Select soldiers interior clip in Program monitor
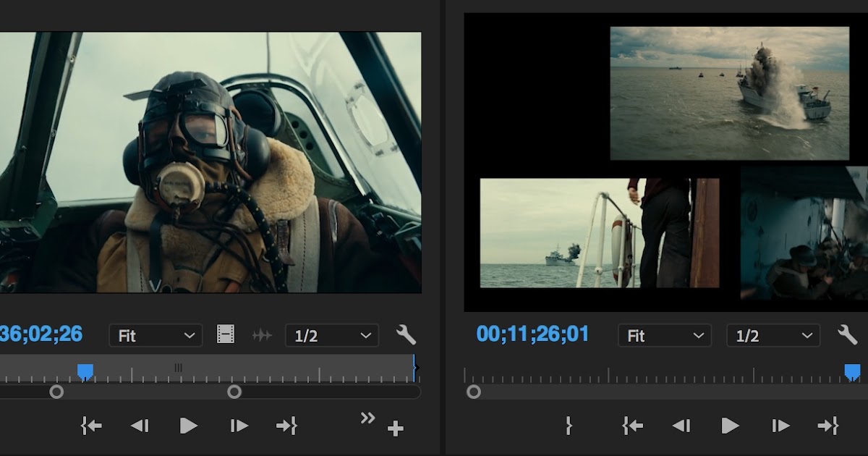 804,233
